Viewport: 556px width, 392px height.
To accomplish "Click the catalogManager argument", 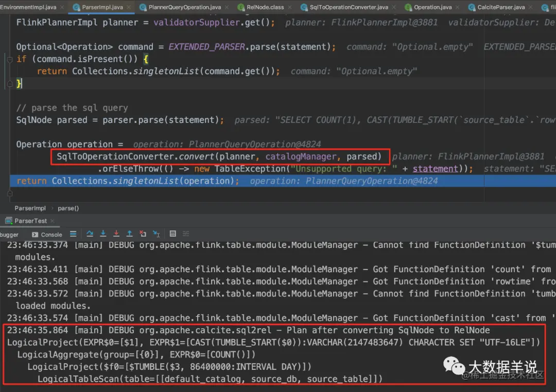I will 301,157.
